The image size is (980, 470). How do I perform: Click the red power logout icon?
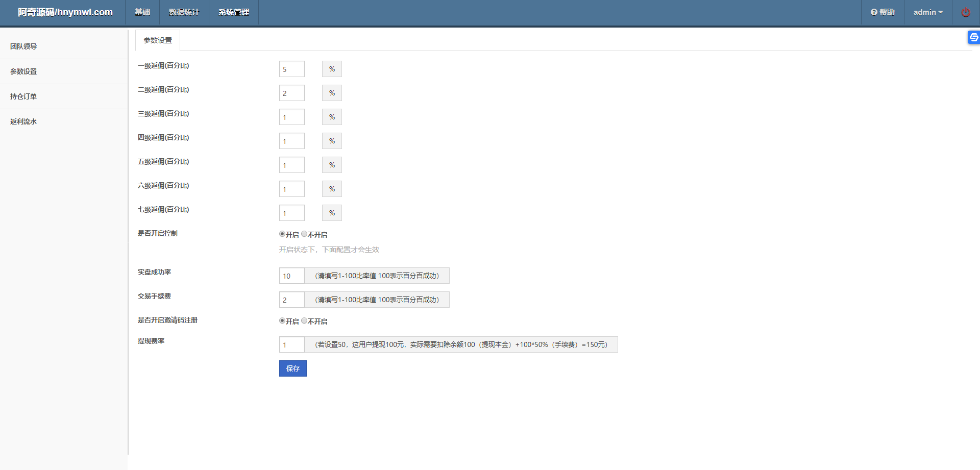965,12
